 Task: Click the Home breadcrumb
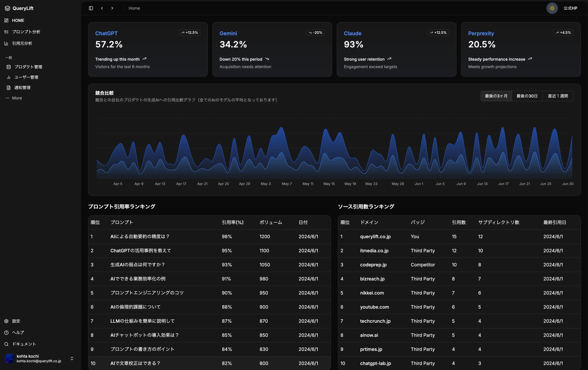click(x=134, y=8)
